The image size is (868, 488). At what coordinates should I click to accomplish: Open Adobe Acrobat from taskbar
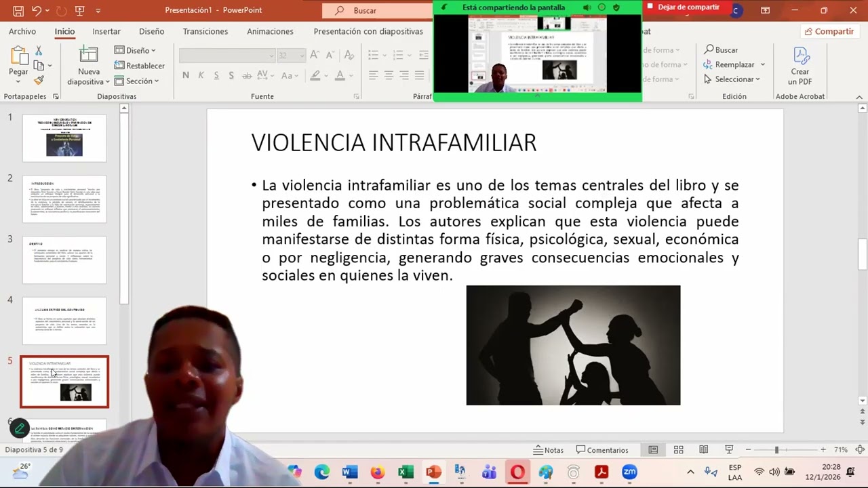click(x=601, y=472)
